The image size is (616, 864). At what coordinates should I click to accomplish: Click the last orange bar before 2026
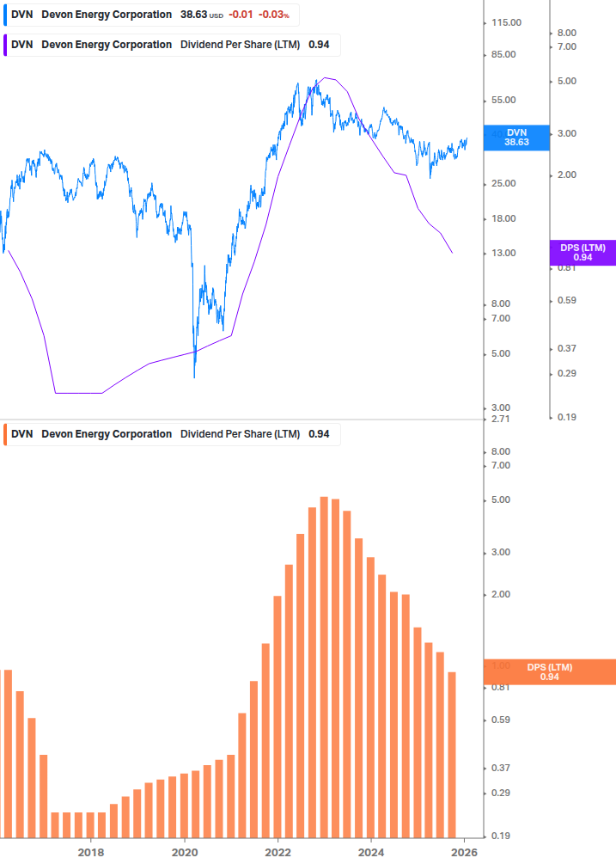(x=451, y=754)
